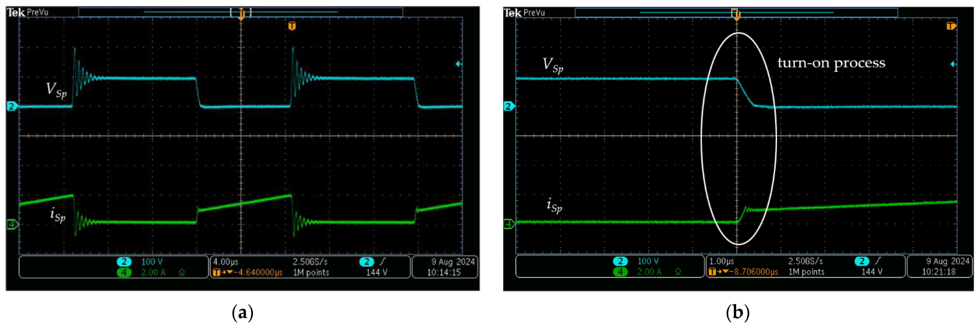Click the orange T marker at right scope's top-right
Image resolution: width=980 pixels, height=326 pixels.
951,26
